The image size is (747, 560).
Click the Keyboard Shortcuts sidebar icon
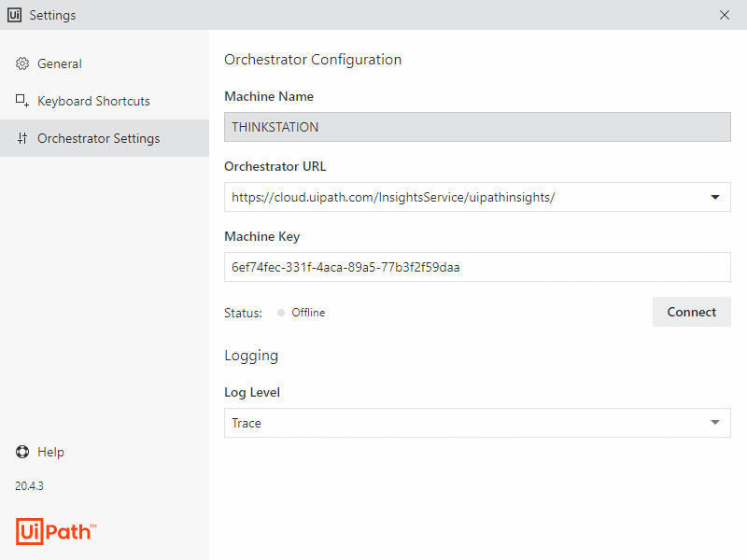22,101
